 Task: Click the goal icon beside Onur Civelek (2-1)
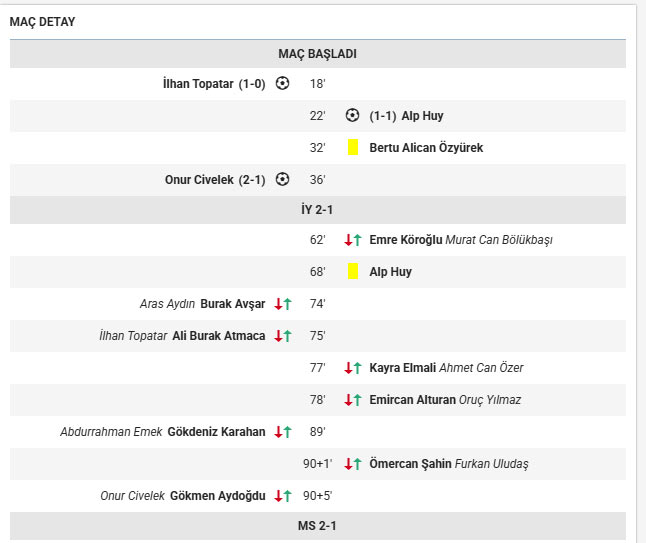pos(283,180)
